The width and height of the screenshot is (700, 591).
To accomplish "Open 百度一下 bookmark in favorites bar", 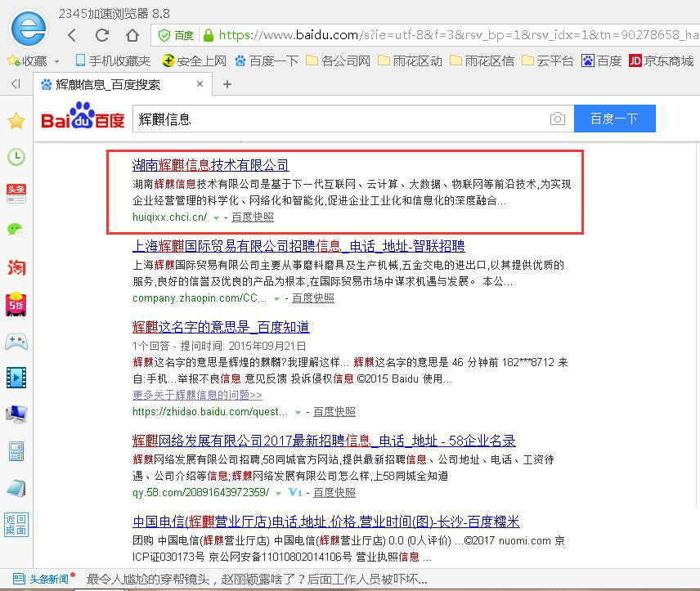I will click(267, 60).
